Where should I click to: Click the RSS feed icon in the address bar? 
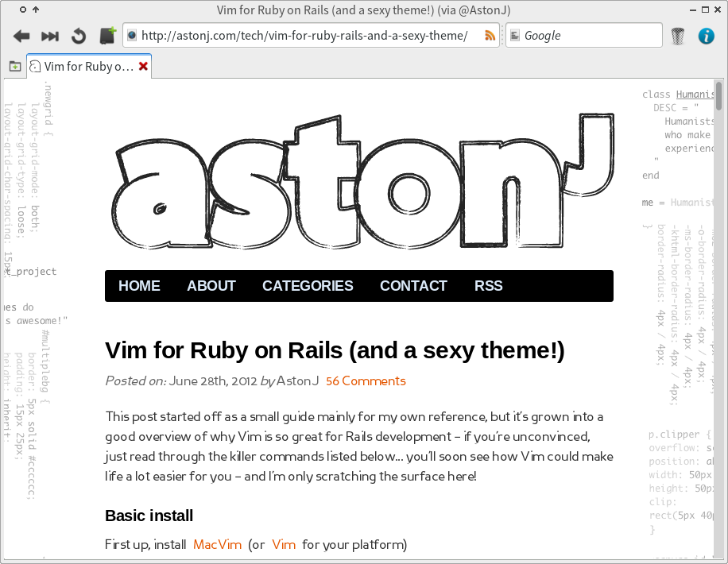(x=490, y=36)
